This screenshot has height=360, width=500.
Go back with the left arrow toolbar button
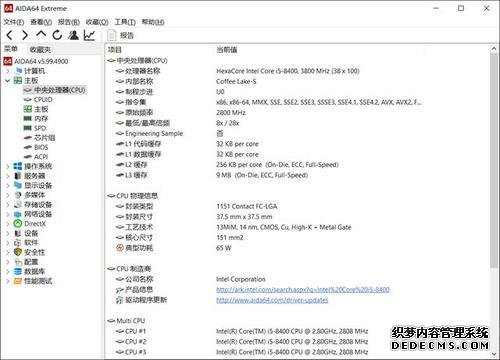point(10,35)
